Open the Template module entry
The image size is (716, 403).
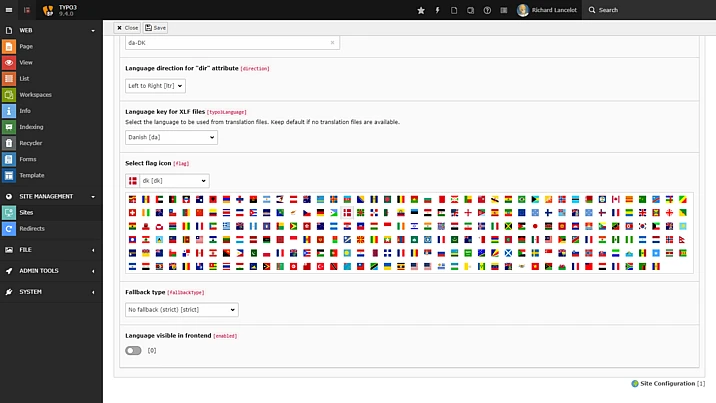tap(31, 175)
